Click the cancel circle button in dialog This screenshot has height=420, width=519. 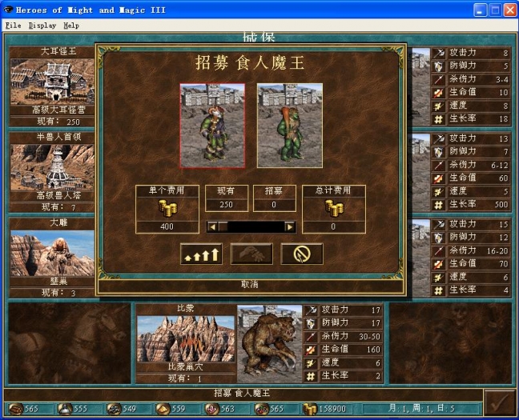click(302, 254)
